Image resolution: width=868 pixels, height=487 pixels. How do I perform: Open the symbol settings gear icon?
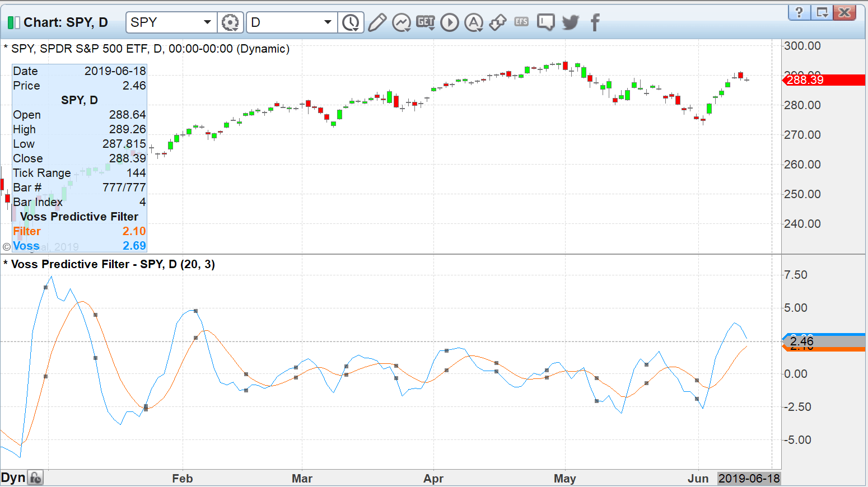[230, 22]
